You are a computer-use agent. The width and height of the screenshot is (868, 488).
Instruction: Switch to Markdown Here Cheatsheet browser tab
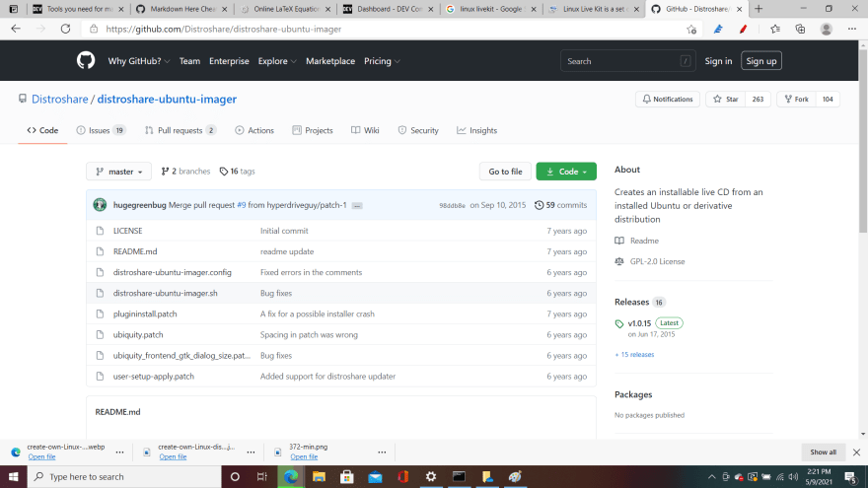pos(181,9)
